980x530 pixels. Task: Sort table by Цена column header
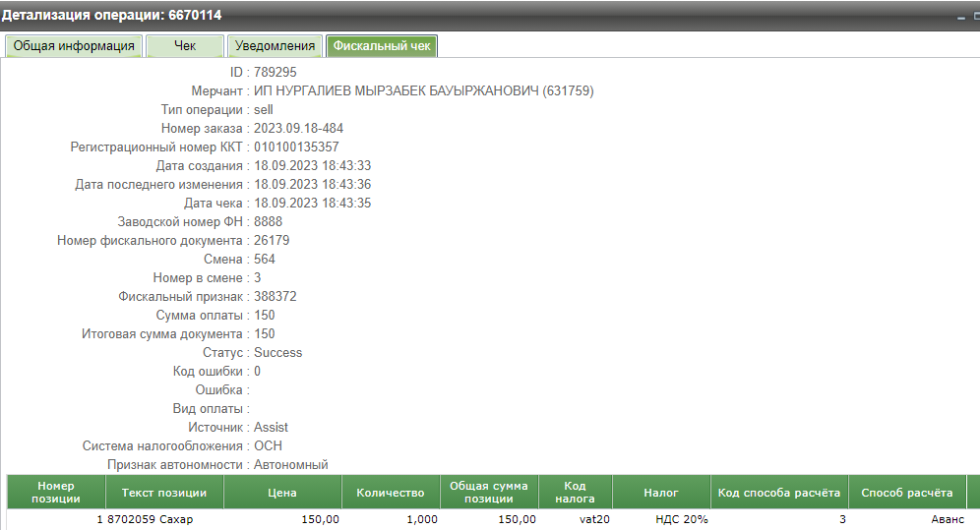(x=282, y=493)
